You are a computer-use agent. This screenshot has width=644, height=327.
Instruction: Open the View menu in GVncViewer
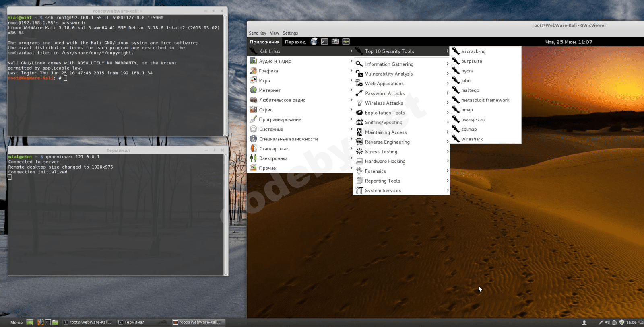(275, 33)
